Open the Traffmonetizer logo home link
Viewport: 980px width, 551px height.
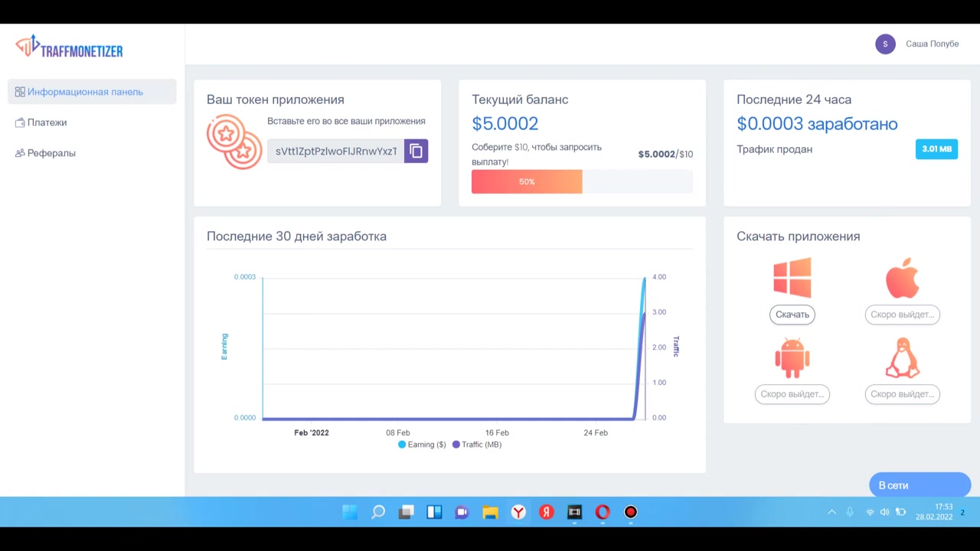[x=69, y=47]
